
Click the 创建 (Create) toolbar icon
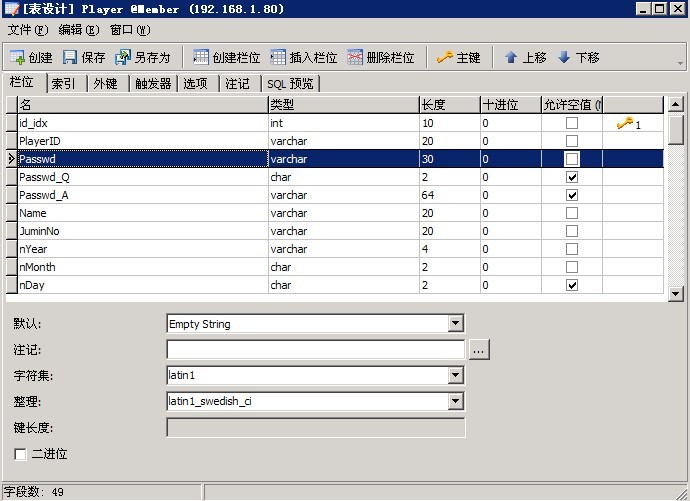17,58
